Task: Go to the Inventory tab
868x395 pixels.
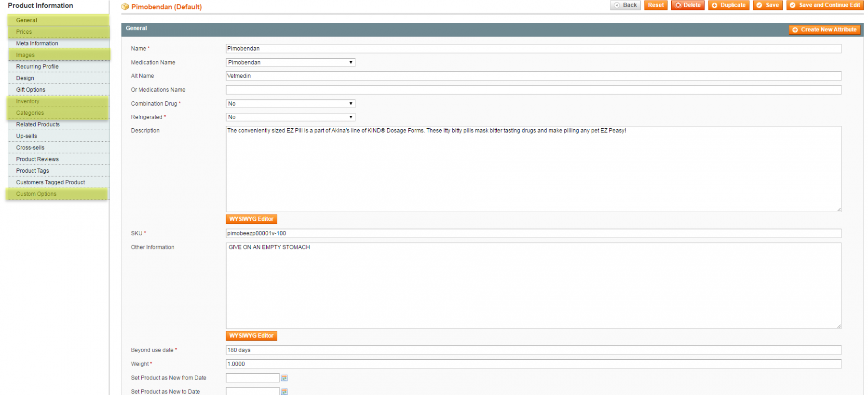Action: click(27, 101)
